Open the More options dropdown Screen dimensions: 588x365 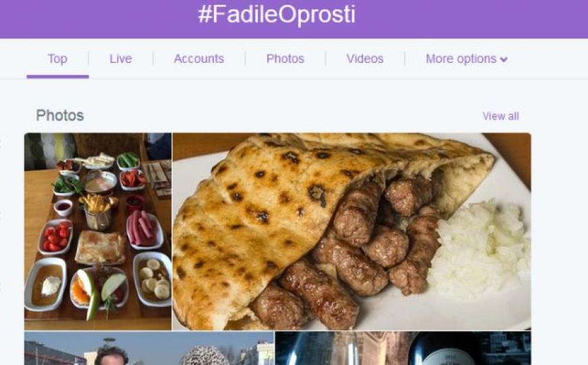click(x=466, y=59)
